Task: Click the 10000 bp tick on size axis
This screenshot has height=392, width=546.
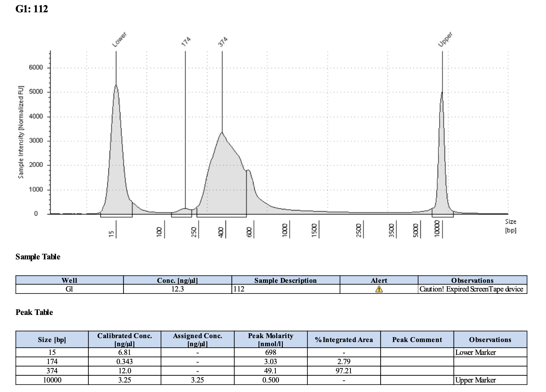Action: pyautogui.click(x=437, y=229)
